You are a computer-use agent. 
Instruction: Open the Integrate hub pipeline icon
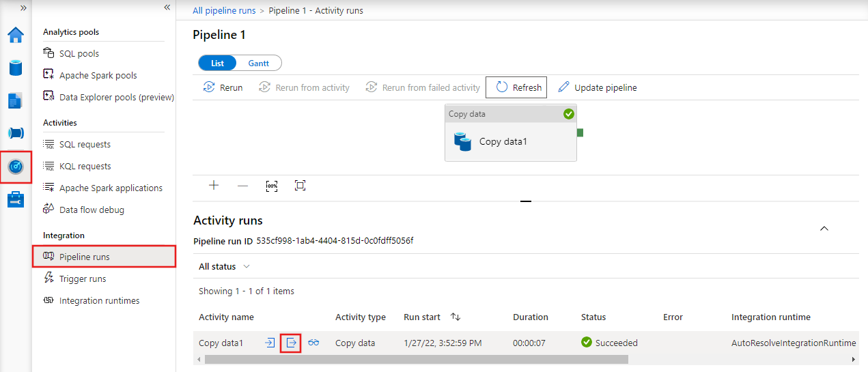[15, 133]
